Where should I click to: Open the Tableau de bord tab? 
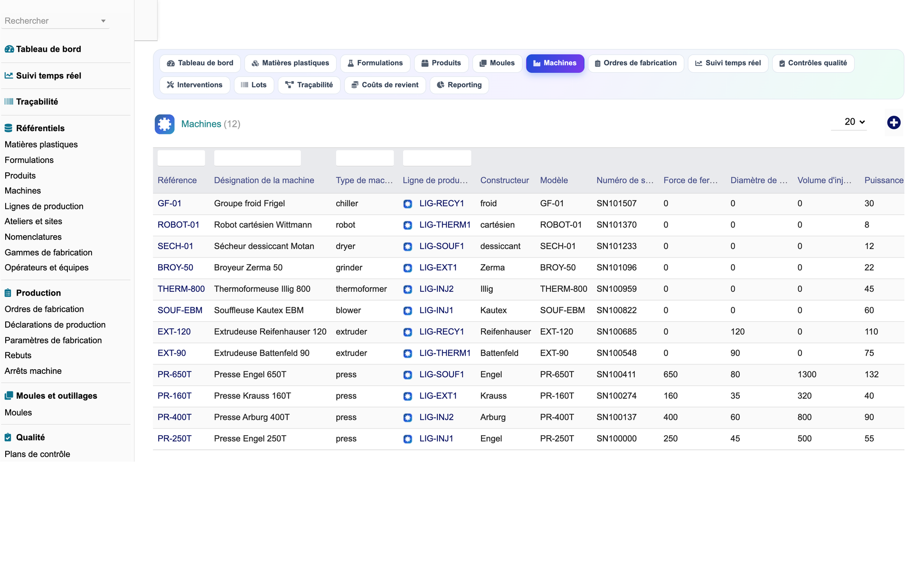(200, 63)
